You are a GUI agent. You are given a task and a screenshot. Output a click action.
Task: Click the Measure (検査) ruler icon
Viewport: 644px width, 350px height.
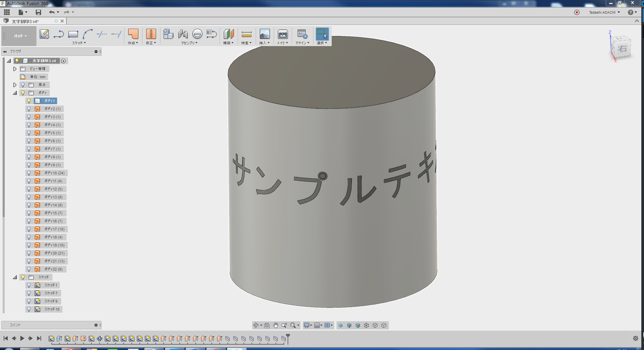[247, 34]
